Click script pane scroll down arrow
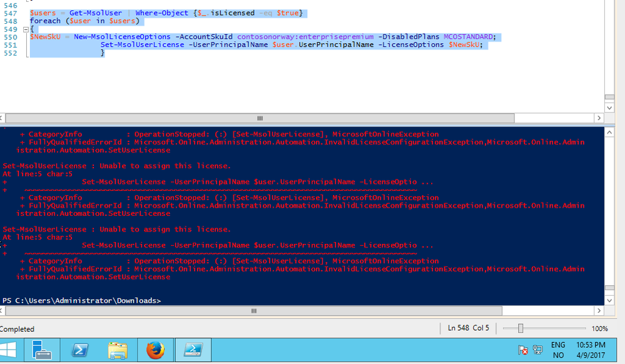Screen dimensions: 625x364 click(x=609, y=108)
